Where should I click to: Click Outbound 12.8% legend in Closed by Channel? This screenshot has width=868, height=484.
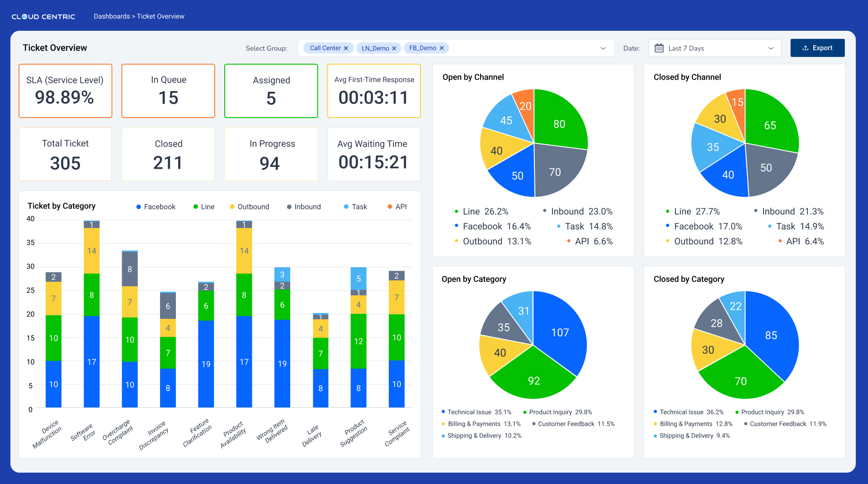coord(704,241)
